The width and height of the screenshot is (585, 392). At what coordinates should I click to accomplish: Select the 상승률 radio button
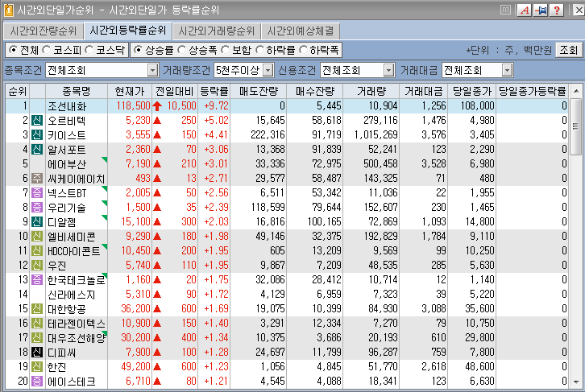[x=138, y=50]
